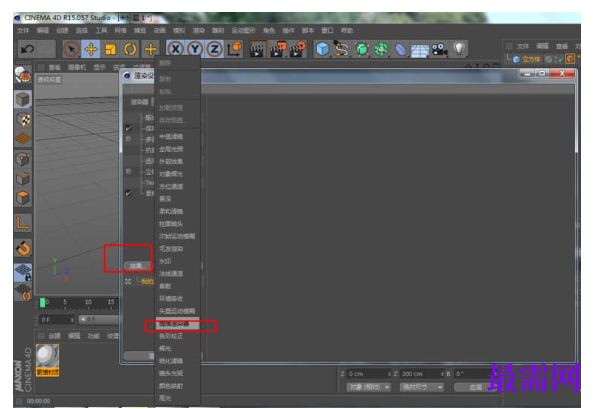Image resolution: width=599 pixels, height=409 pixels.
Task: Toggle the Y axis lock
Action: tap(195, 49)
